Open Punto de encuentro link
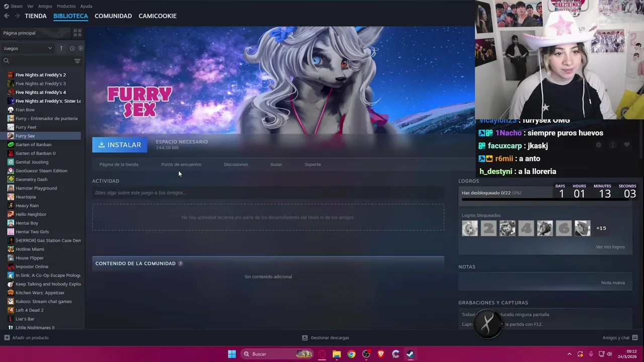Image resolution: width=644 pixels, height=362 pixels. pos(181,164)
